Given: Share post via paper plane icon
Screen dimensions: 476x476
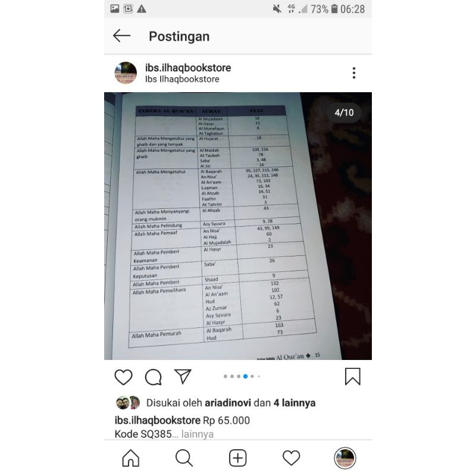Looking at the screenshot, I should (x=183, y=377).
